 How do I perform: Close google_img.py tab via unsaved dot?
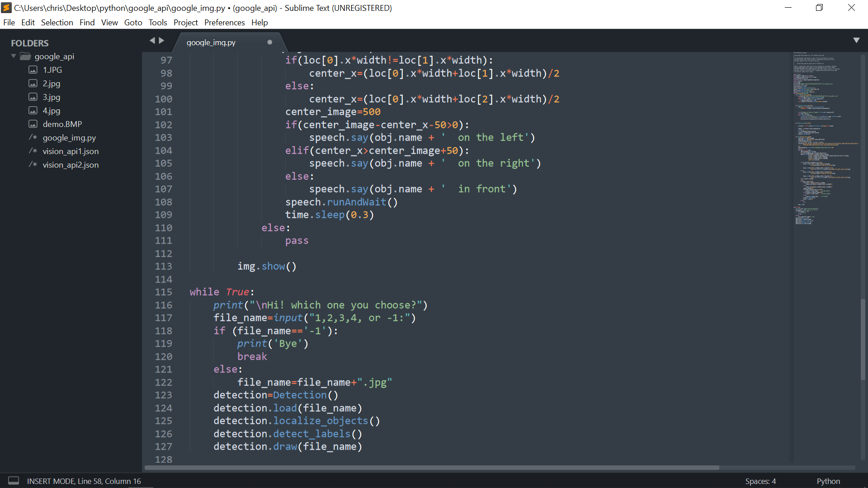270,42
